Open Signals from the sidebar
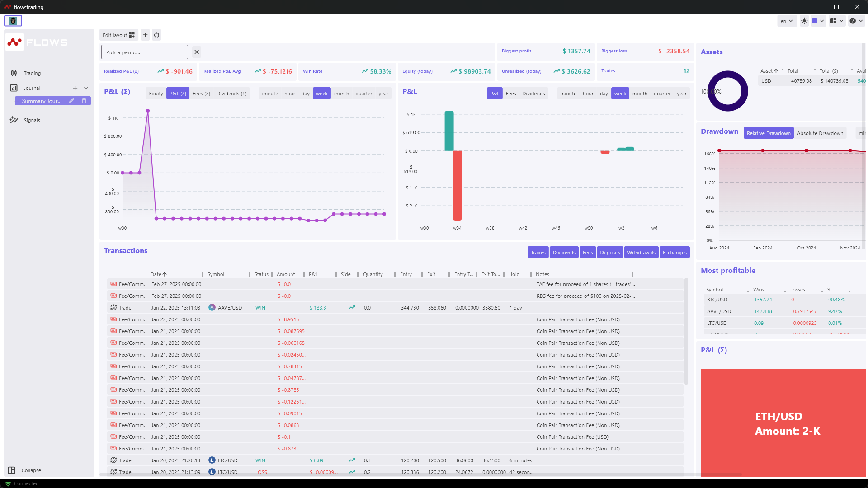The image size is (868, 488). [32, 120]
